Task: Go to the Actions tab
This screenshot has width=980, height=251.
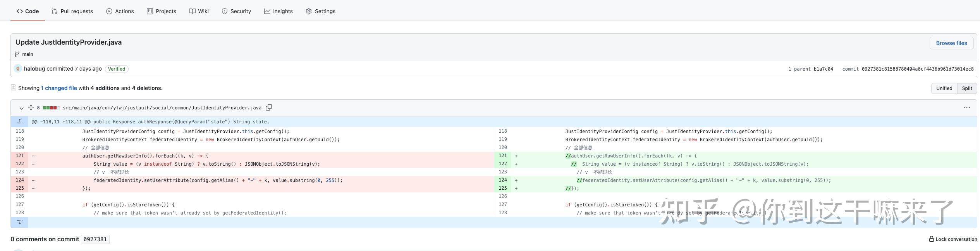Action: point(120,11)
